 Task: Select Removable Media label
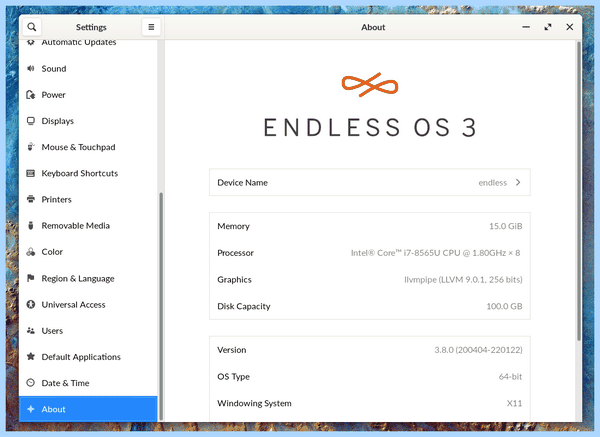76,225
